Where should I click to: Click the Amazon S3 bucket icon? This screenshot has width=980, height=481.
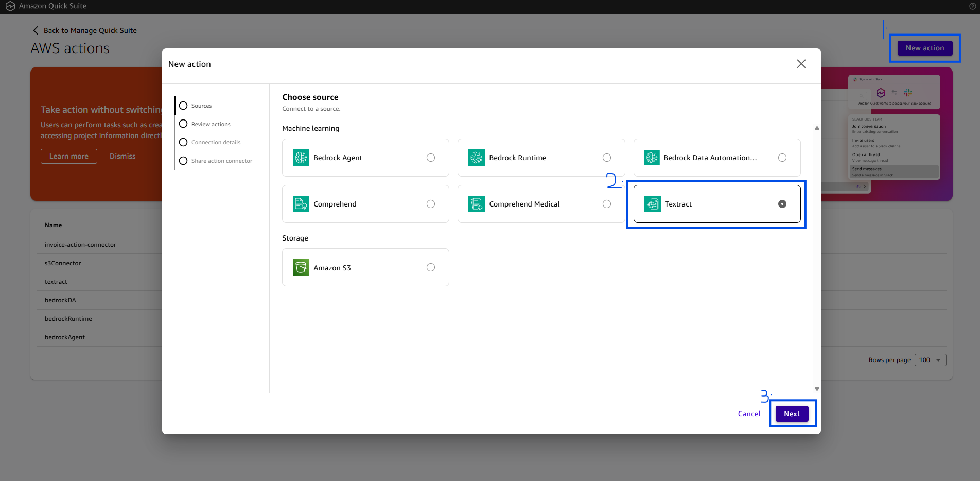pos(301,267)
